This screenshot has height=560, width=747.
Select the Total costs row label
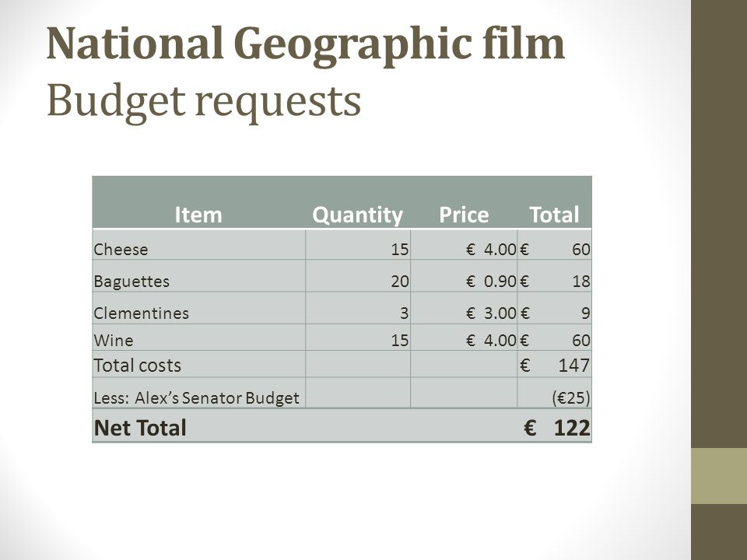coord(138,366)
